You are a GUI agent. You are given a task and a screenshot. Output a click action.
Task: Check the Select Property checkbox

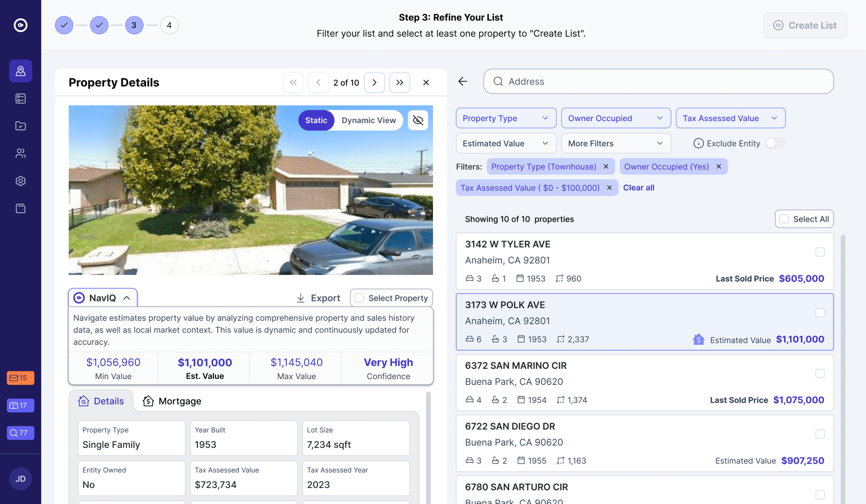359,298
